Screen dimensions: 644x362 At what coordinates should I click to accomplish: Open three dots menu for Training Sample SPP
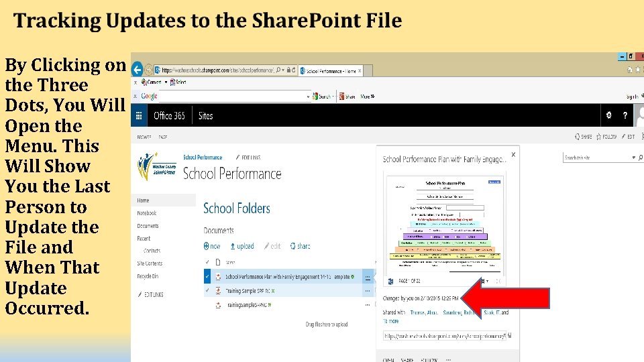[368, 291]
